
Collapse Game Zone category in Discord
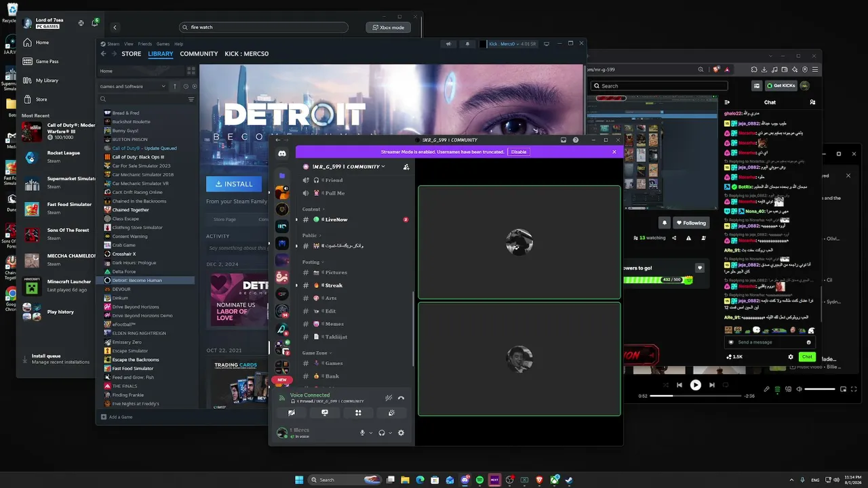317,353
